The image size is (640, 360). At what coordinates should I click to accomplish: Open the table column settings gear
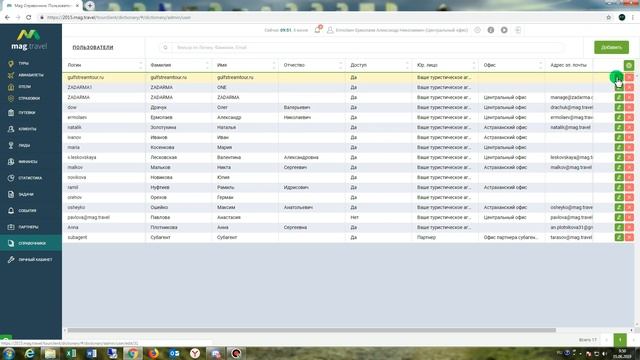pyautogui.click(x=629, y=65)
